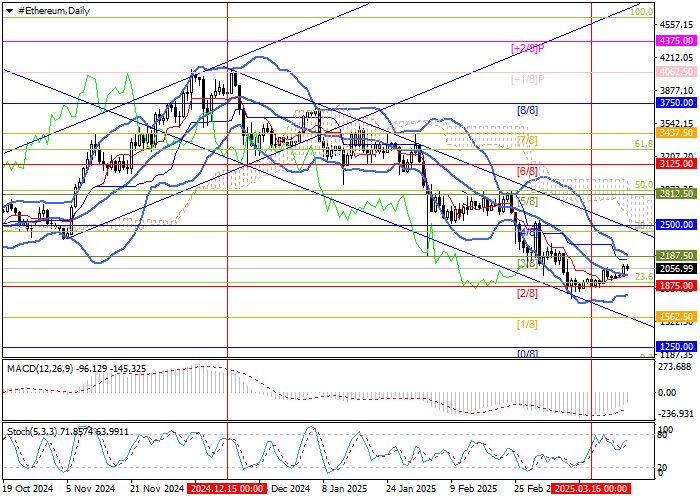
Task: Click the magenta 4375.00 price label
Action: pos(677,40)
